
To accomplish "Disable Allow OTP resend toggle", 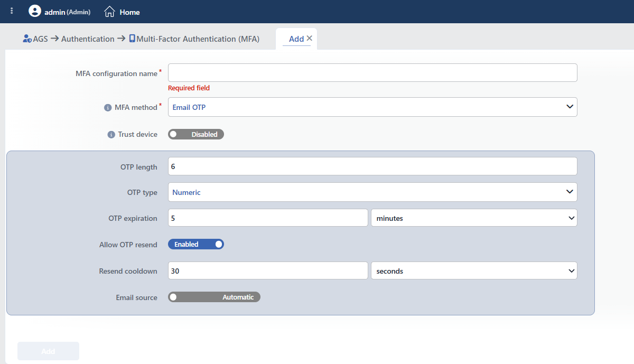I will [x=196, y=244].
